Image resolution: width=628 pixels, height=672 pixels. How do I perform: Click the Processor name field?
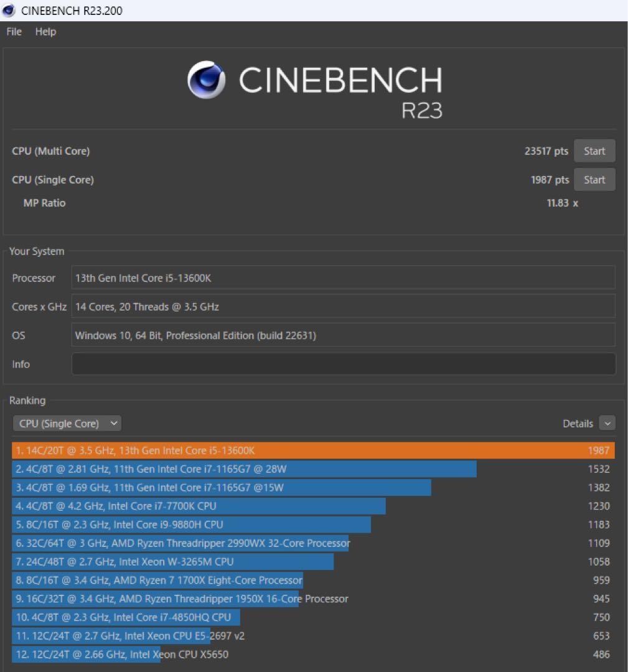point(344,278)
